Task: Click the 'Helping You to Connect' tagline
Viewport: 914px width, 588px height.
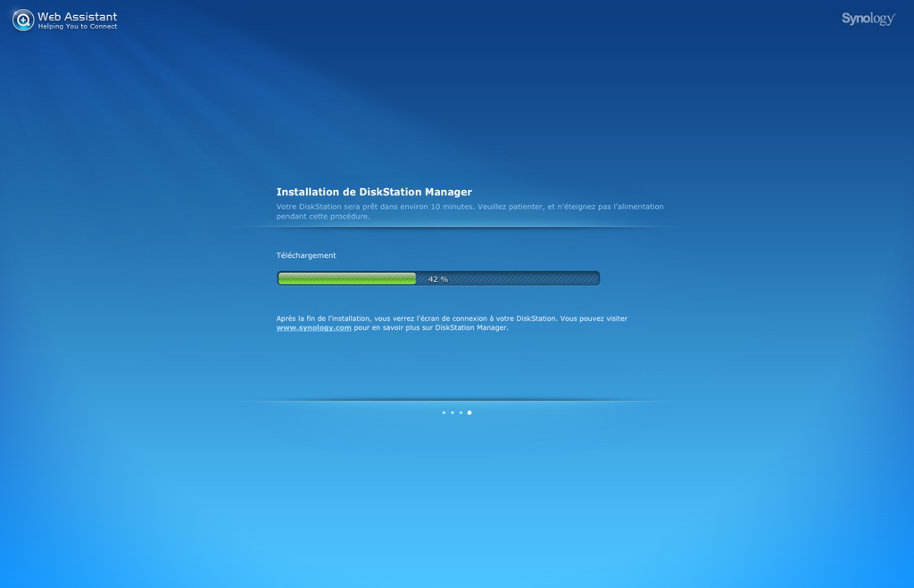Action: pyautogui.click(x=78, y=26)
